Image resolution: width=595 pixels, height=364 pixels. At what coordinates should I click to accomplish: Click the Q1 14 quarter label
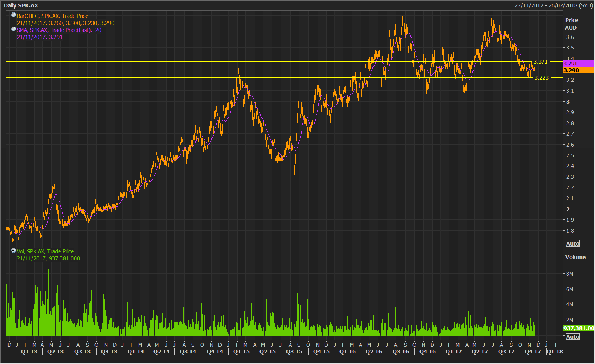point(136,352)
